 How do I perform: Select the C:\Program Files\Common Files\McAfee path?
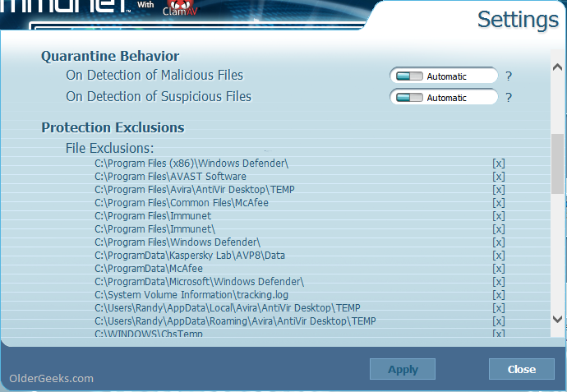[x=182, y=203]
